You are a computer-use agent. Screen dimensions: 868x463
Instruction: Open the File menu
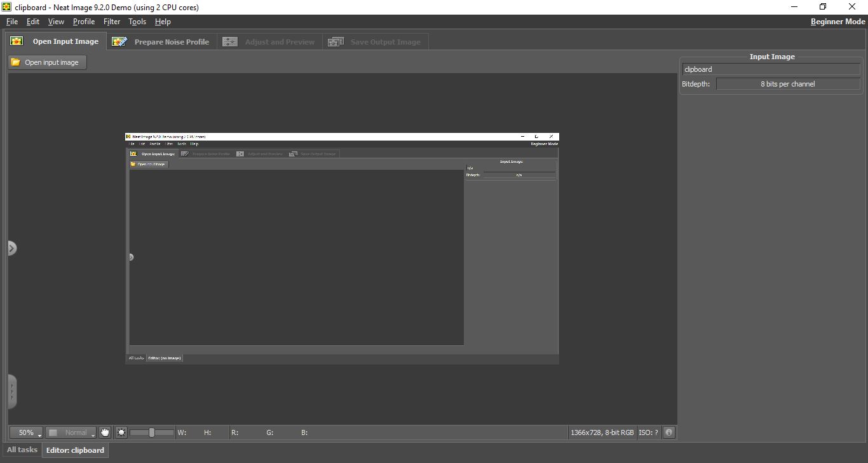click(x=12, y=21)
